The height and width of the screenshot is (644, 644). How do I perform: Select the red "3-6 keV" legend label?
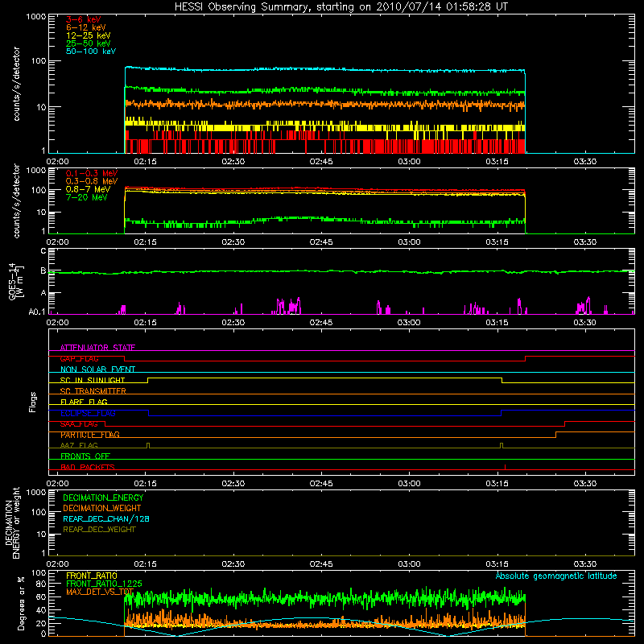[x=84, y=19]
